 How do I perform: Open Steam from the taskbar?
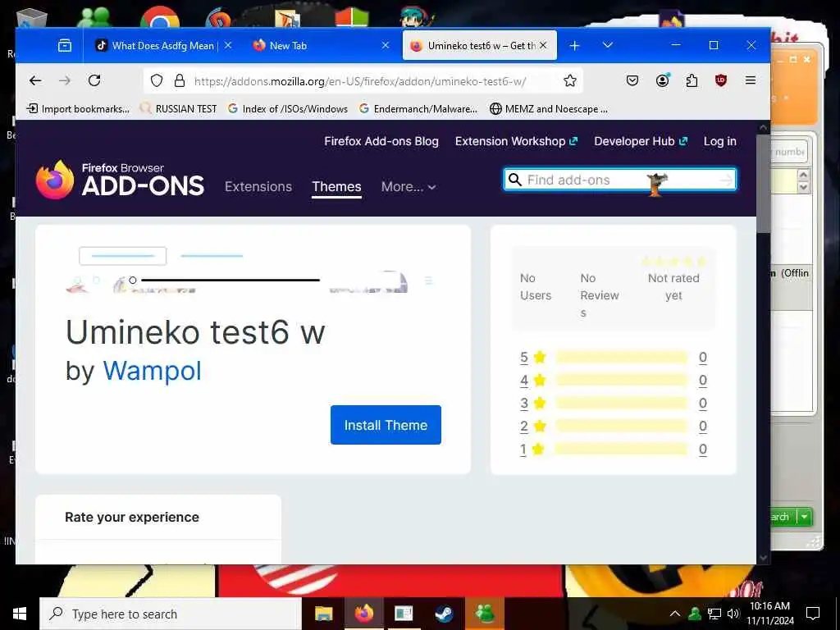click(x=444, y=614)
